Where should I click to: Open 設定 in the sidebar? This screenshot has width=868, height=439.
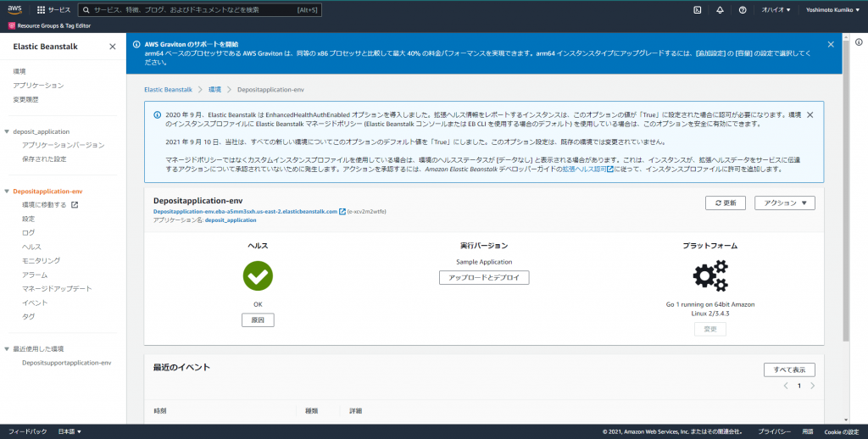tap(28, 219)
